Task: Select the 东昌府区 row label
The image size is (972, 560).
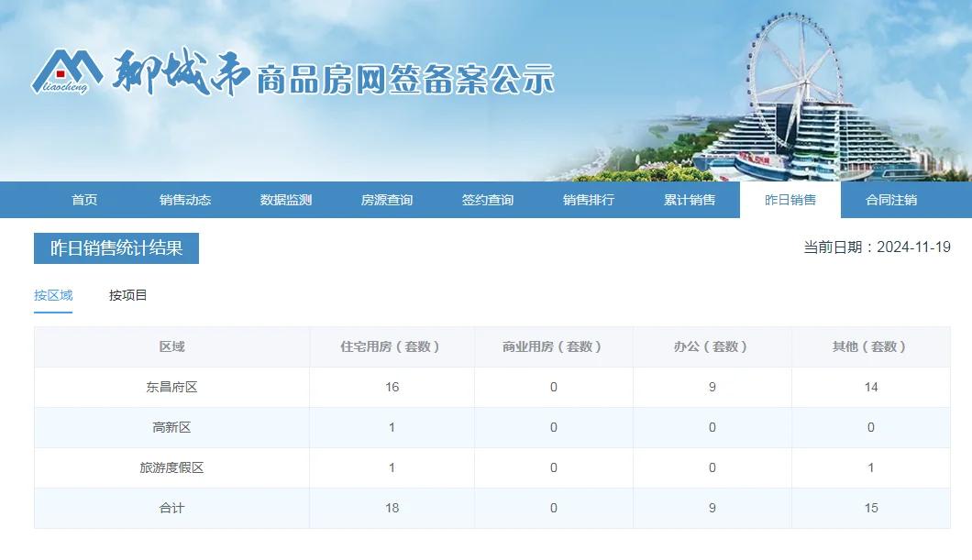Action: click(x=171, y=387)
